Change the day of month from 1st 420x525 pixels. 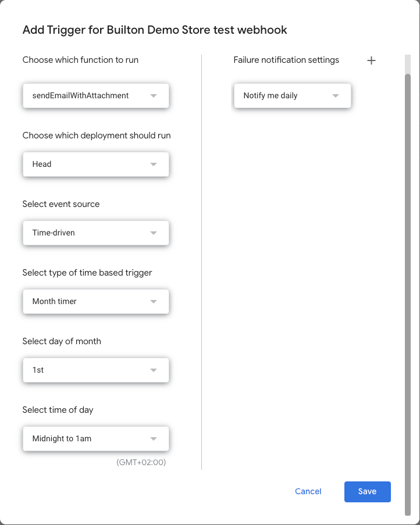96,370
